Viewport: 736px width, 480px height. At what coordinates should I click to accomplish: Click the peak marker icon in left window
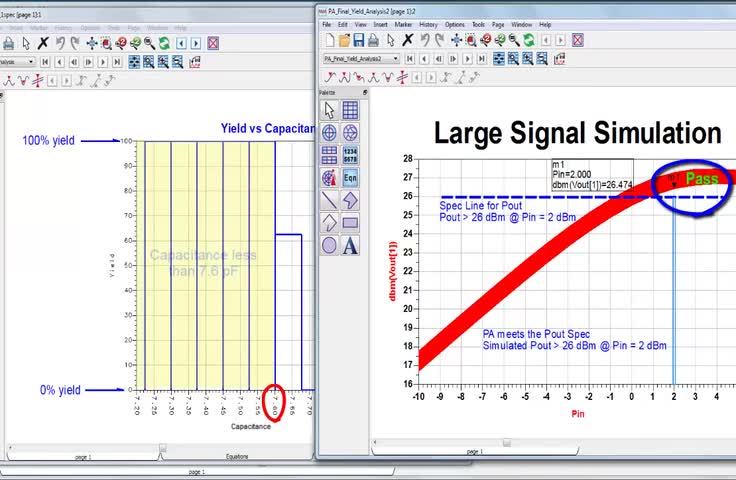click(x=8, y=81)
